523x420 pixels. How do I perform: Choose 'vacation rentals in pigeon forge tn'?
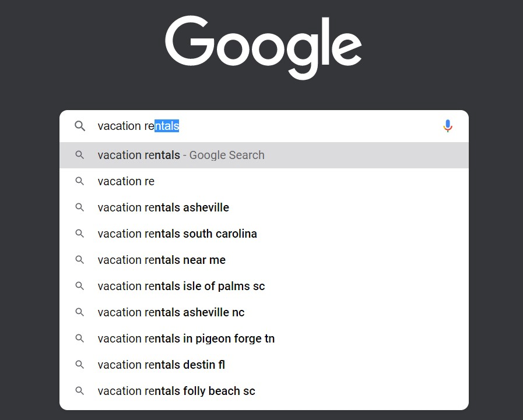pyautogui.click(x=264, y=338)
